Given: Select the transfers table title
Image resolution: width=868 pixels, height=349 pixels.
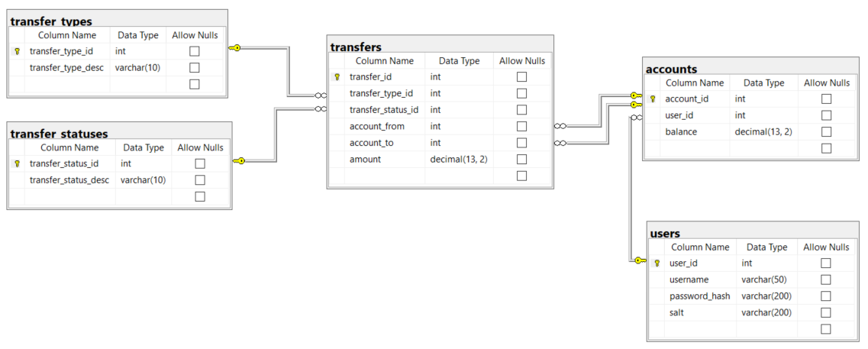Looking at the screenshot, I should pos(356,47).
